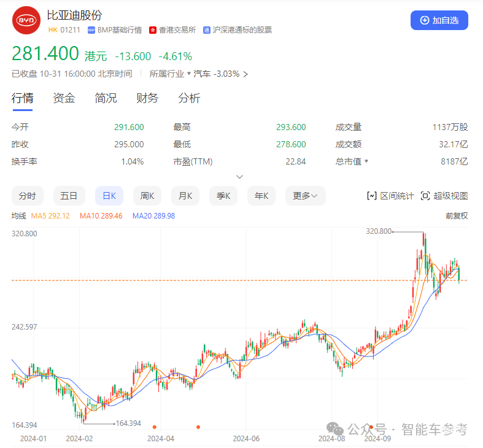Open the 更多 chart period dropdown
This screenshot has width=483, height=448.
[305, 196]
